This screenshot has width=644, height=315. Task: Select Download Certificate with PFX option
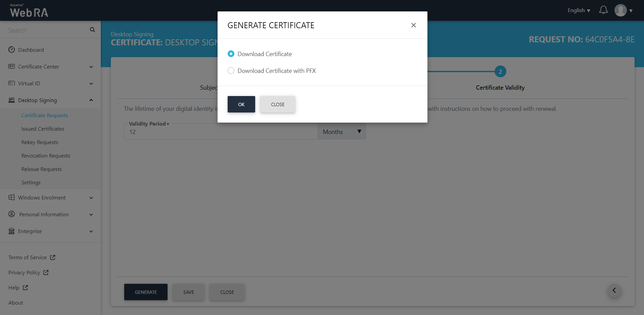tap(231, 71)
